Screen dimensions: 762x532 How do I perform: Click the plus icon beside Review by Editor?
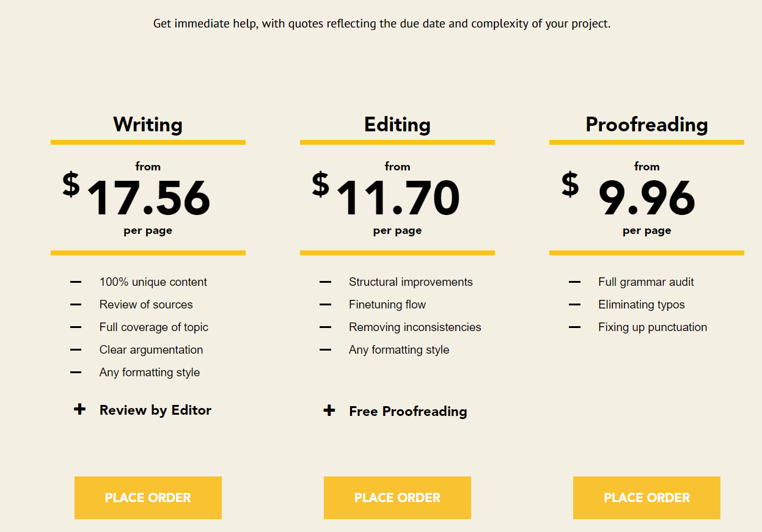tap(79, 409)
